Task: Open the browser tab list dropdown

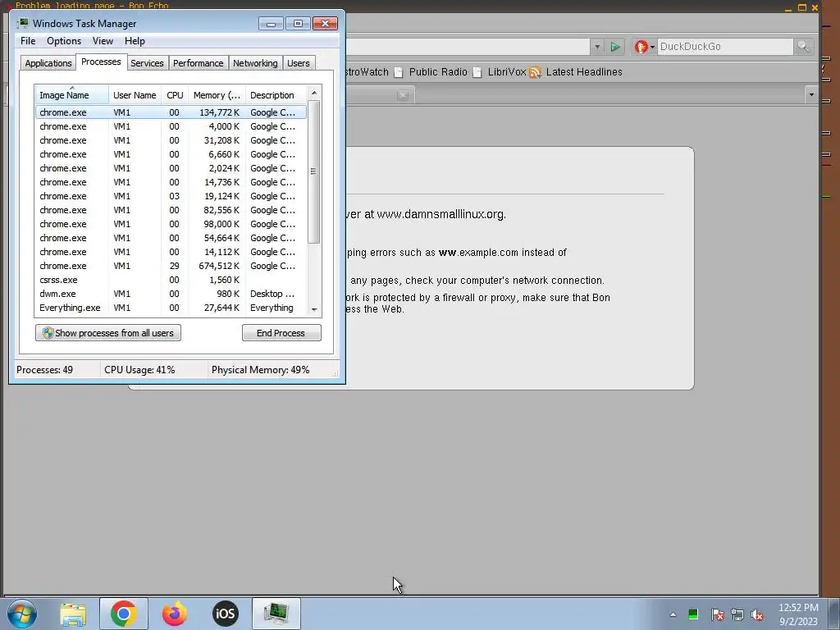Action: click(x=811, y=95)
